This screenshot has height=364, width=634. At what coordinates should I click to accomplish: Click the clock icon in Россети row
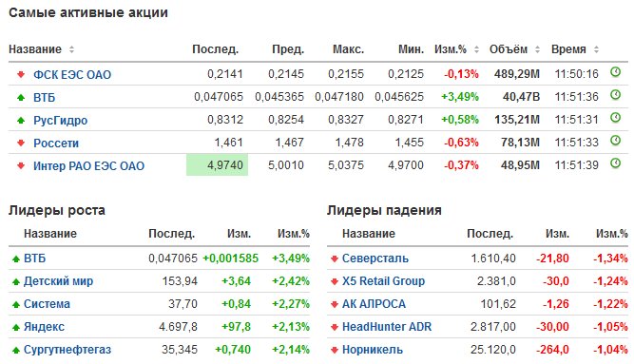point(615,141)
